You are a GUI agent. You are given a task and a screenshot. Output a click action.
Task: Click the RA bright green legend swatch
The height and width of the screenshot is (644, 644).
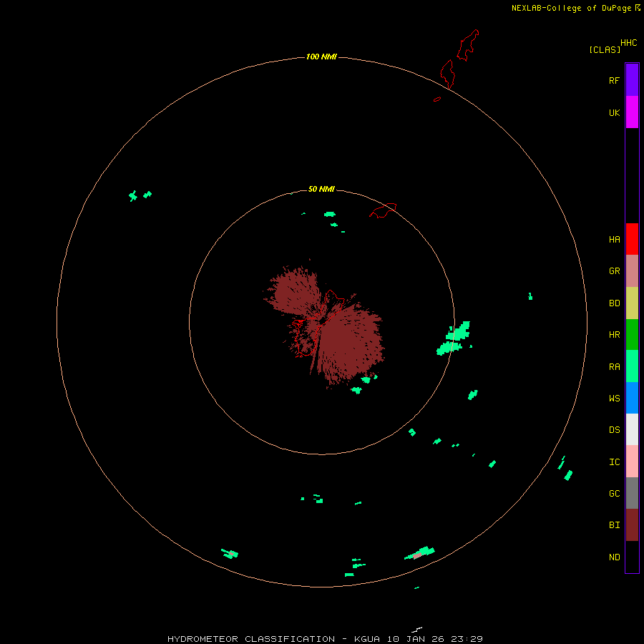[x=632, y=366]
